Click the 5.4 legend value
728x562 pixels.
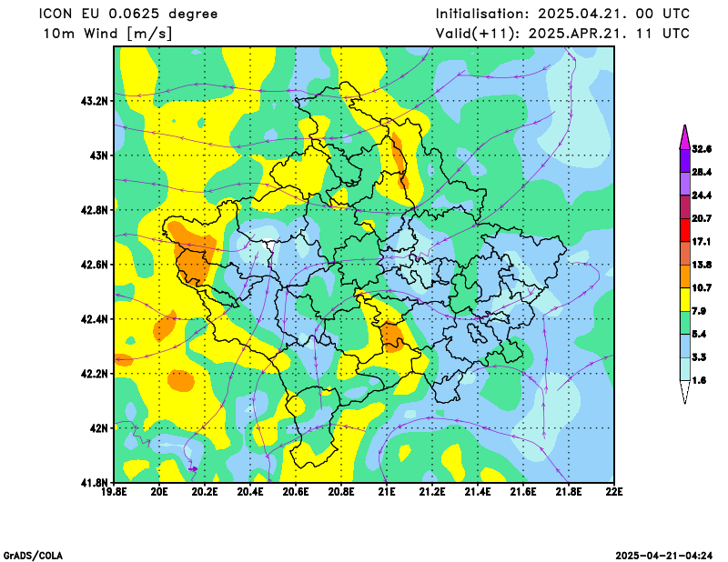click(699, 334)
